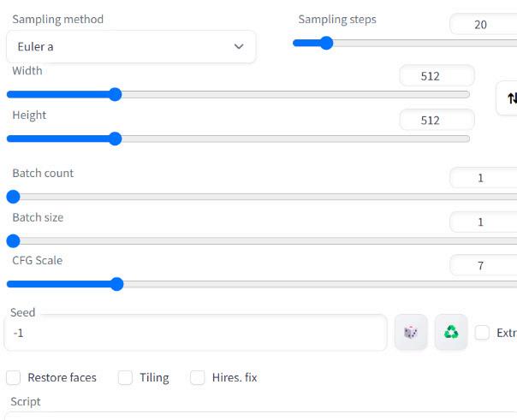Click the Sampling steps slider handle
Screen dimensions: 517x420
[326, 43]
